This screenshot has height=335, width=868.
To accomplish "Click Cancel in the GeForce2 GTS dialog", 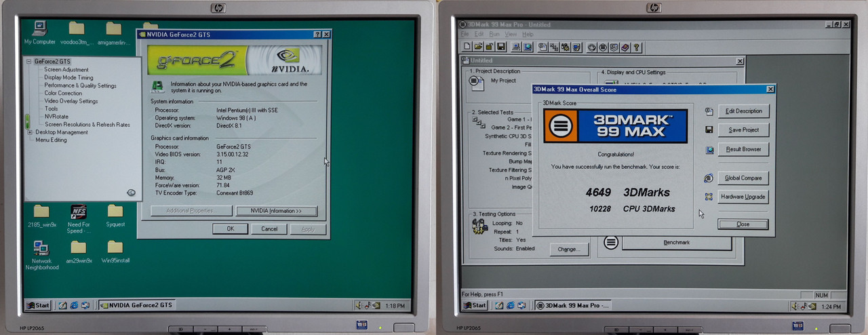I will click(x=269, y=229).
